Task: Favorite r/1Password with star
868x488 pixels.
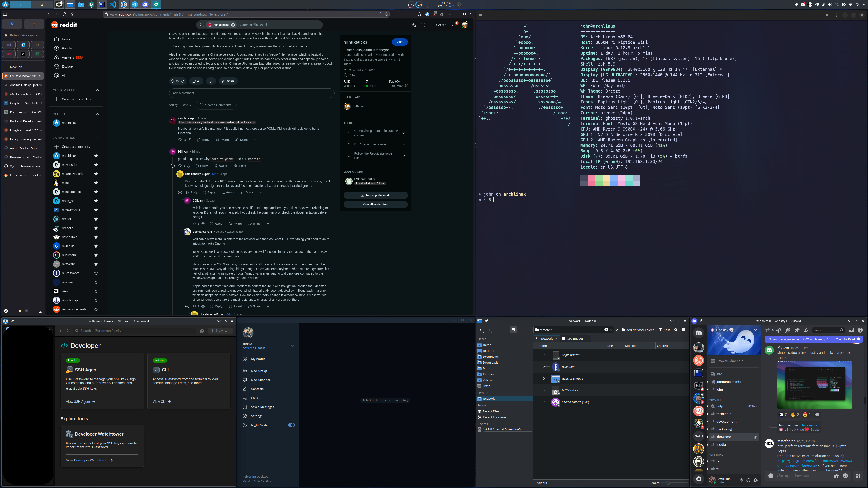Action: pyautogui.click(x=96, y=273)
